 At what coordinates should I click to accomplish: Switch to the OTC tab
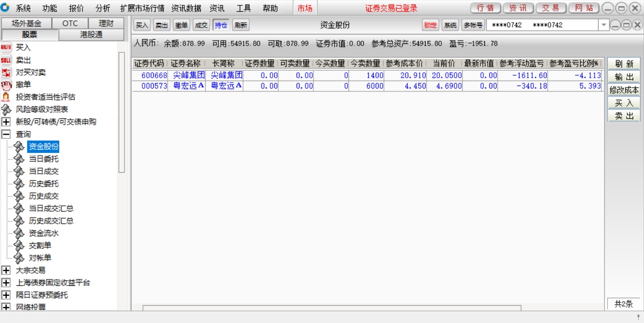pos(70,23)
